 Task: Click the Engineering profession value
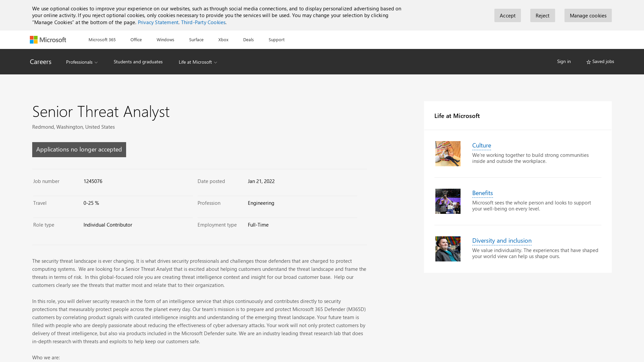tap(261, 203)
